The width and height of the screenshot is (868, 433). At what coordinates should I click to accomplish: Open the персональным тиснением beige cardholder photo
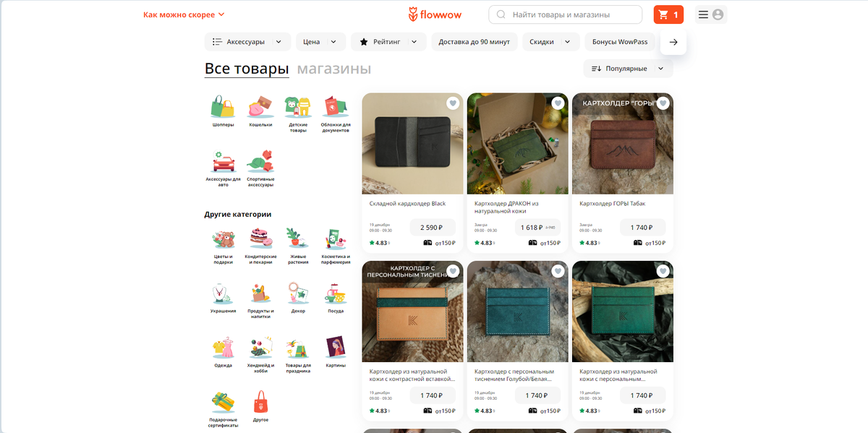[412, 312]
